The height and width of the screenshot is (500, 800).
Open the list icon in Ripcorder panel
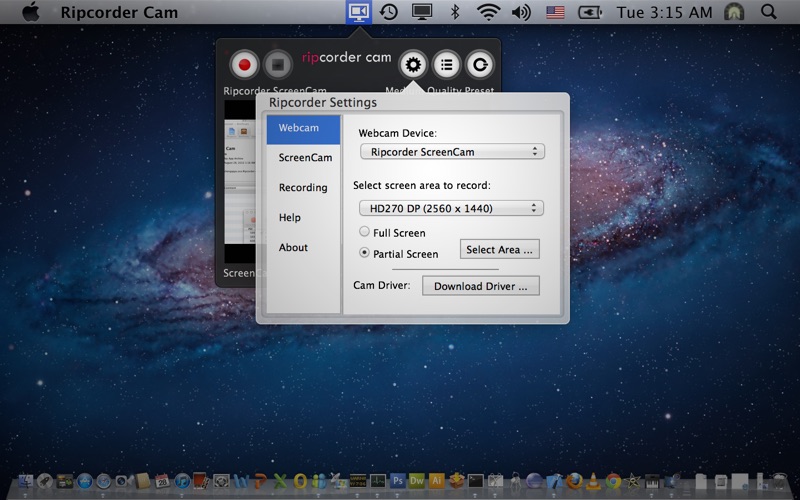pos(446,65)
